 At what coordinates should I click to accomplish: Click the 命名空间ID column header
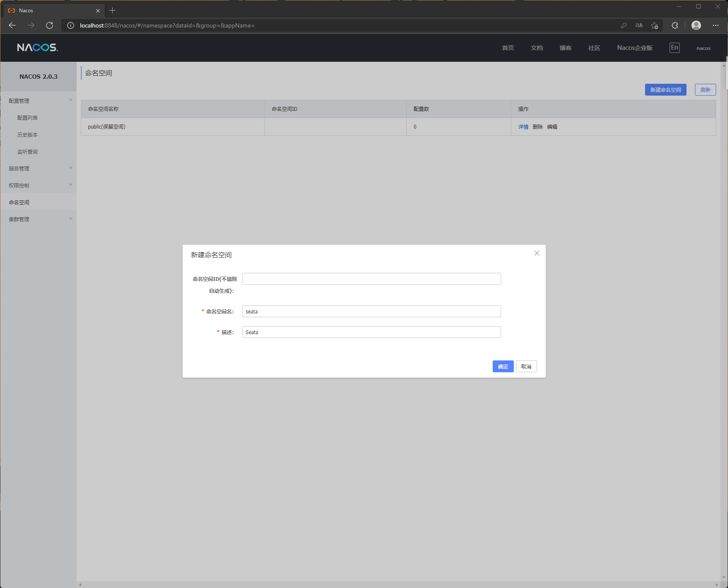tap(336, 109)
